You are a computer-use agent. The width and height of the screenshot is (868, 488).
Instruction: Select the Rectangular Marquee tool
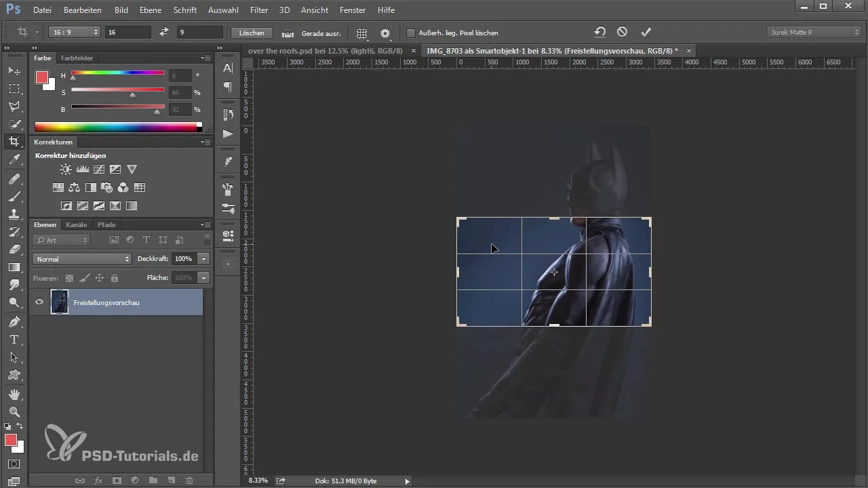(x=14, y=88)
